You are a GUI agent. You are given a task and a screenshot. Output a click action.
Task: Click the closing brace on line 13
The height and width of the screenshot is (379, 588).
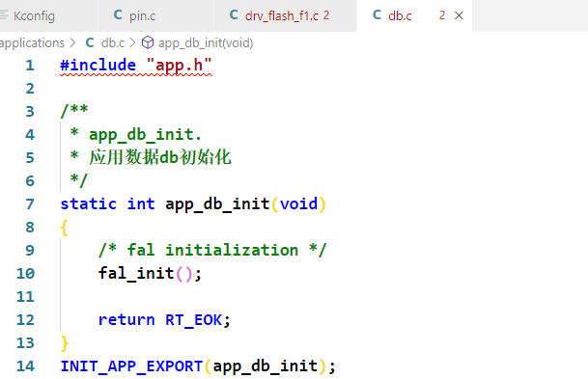64,343
